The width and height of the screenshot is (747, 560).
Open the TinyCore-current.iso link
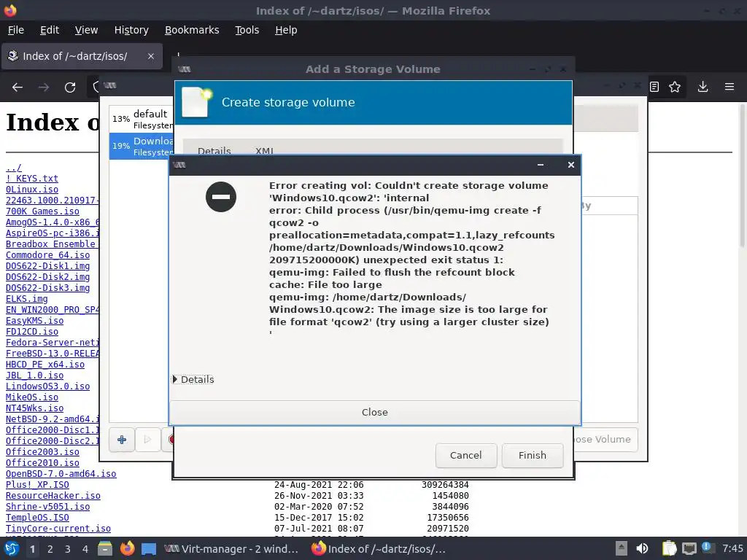coord(58,529)
